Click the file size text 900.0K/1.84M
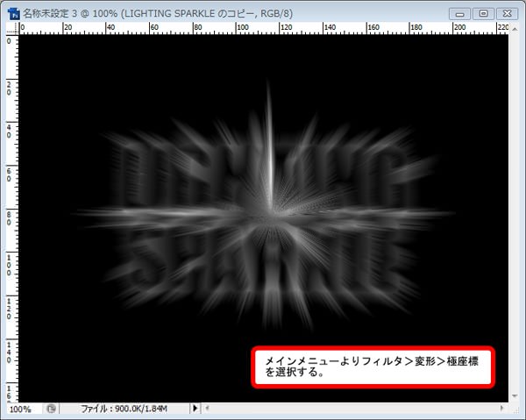Screen dimensions: 526x420 tap(141, 409)
